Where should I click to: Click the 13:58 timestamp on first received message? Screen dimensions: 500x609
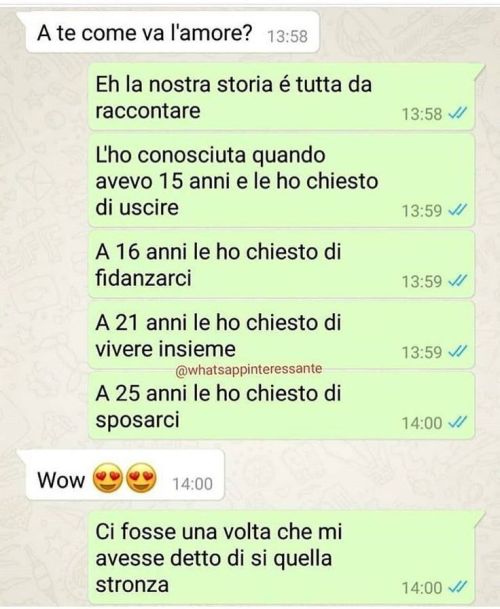[x=287, y=36]
